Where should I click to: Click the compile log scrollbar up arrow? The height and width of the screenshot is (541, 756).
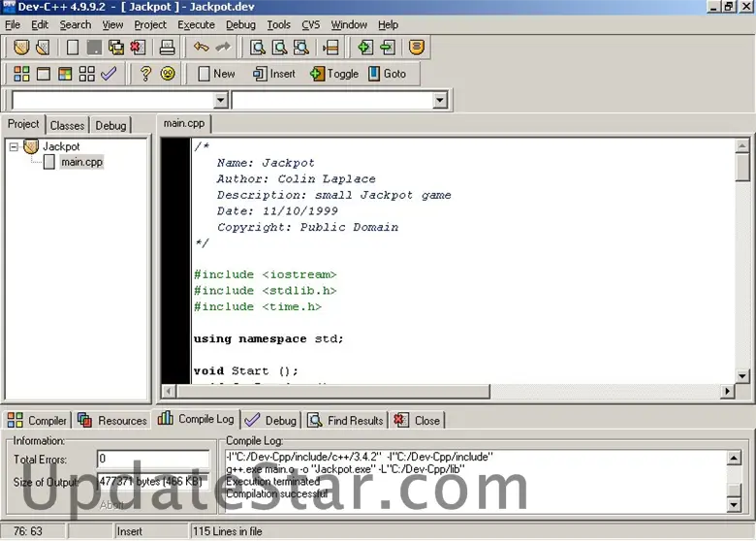click(x=734, y=458)
